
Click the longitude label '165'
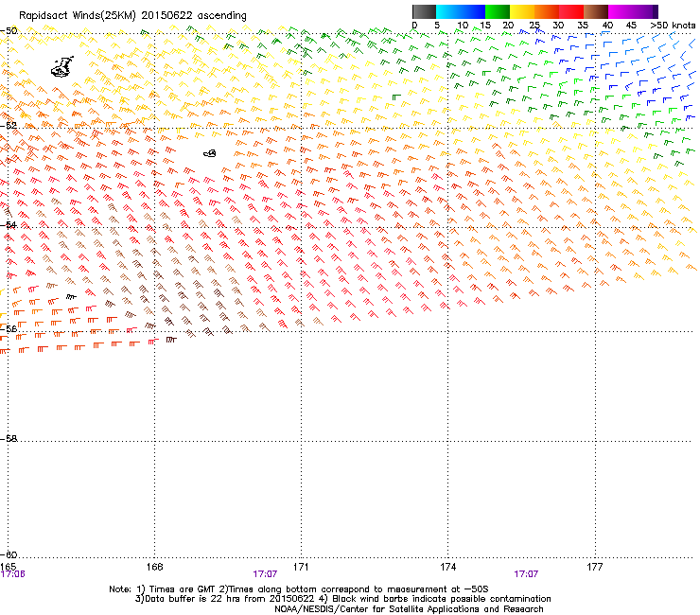pyautogui.click(x=8, y=567)
